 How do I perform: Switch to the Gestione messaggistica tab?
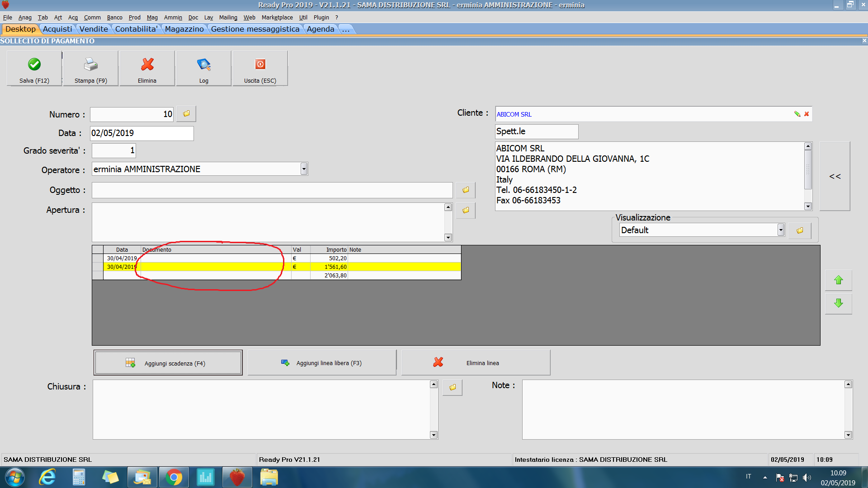click(255, 29)
